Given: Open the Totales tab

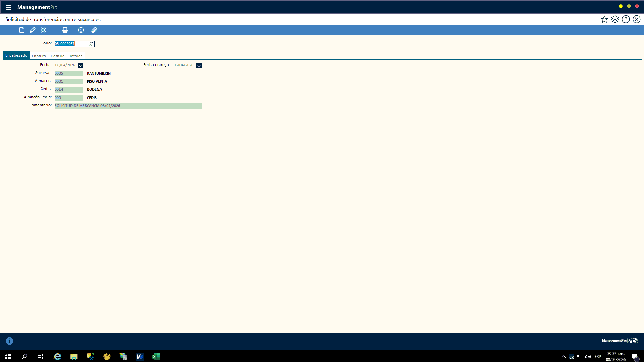Looking at the screenshot, I should coord(76,56).
